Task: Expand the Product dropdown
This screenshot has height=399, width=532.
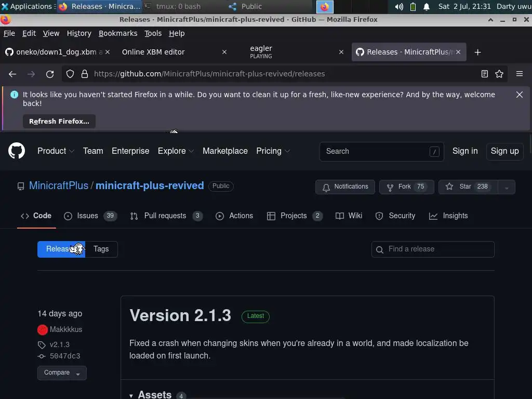Action: [x=56, y=151]
